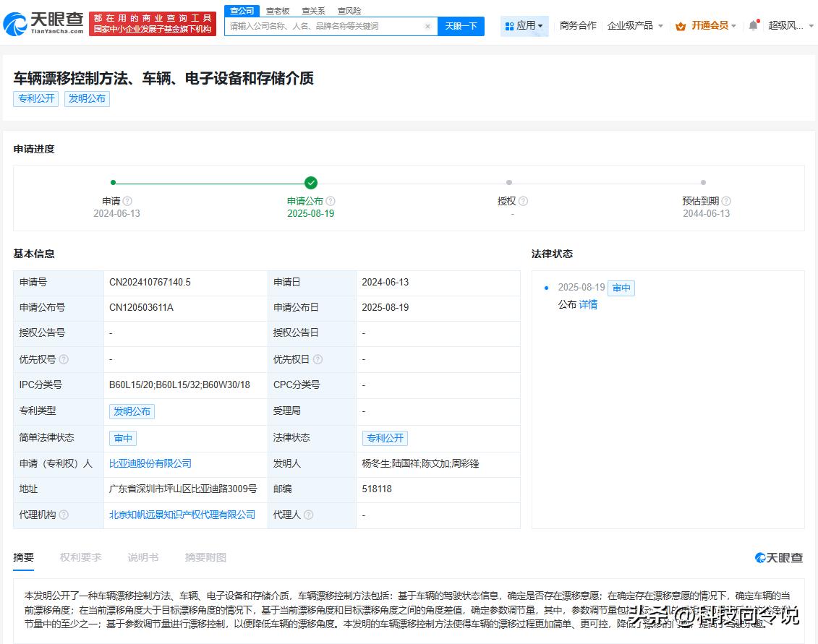
Task: Select the 查风险 search tab
Action: pos(349,11)
